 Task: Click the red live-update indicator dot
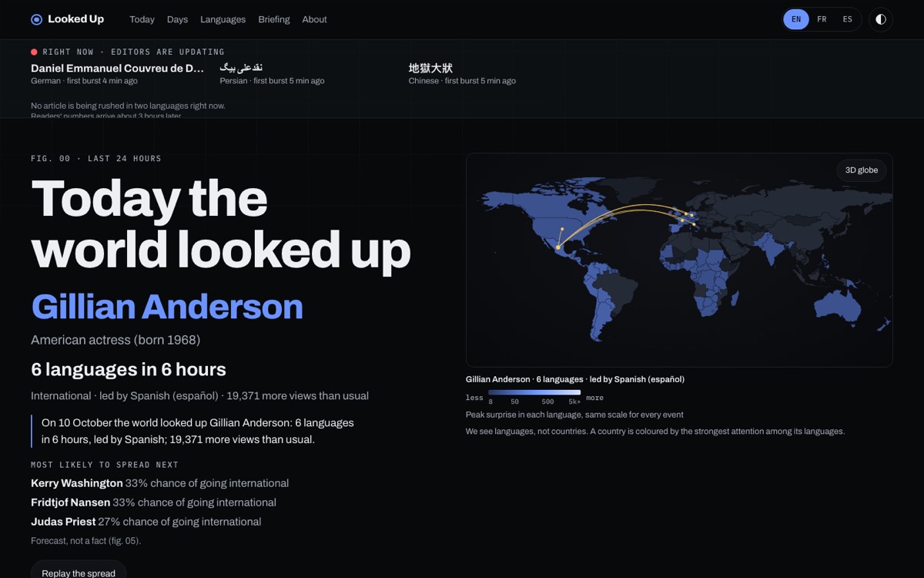click(x=34, y=52)
